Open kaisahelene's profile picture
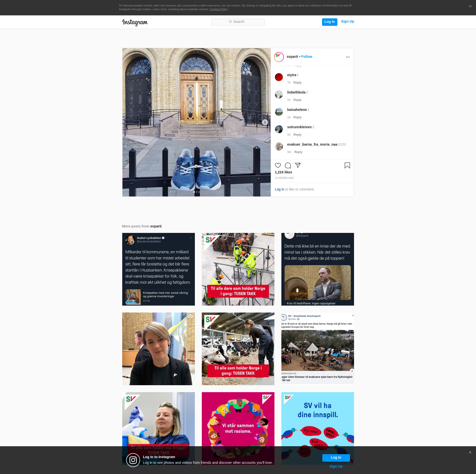 tap(279, 112)
